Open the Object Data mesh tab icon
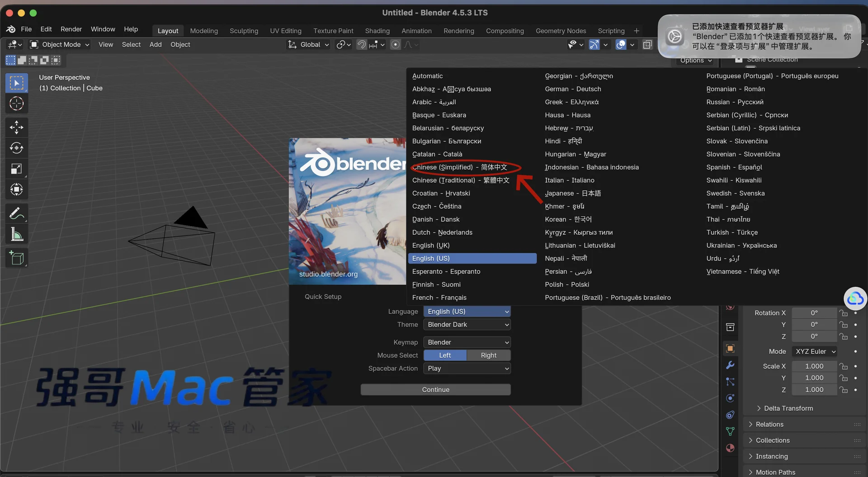Screen dimensions: 868x477 tap(730, 431)
